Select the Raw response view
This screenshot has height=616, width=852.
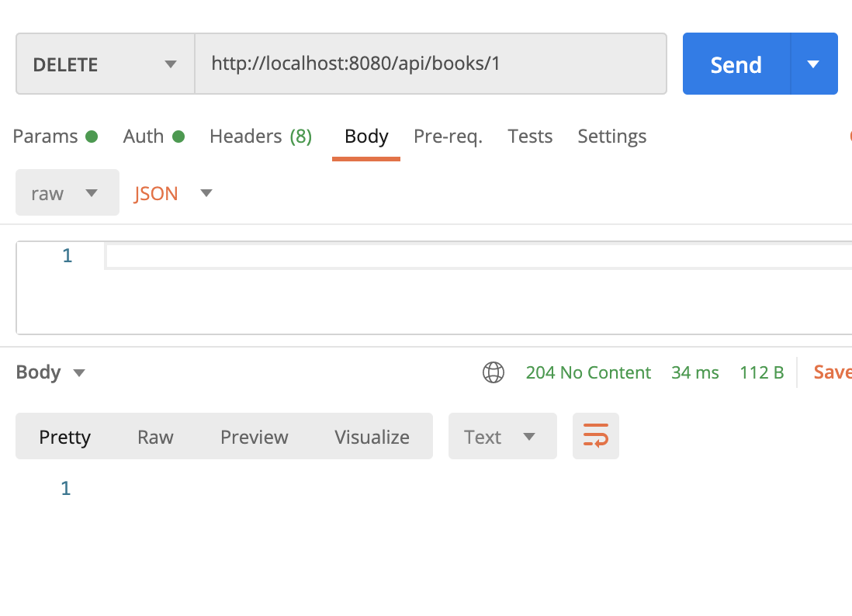[155, 437]
